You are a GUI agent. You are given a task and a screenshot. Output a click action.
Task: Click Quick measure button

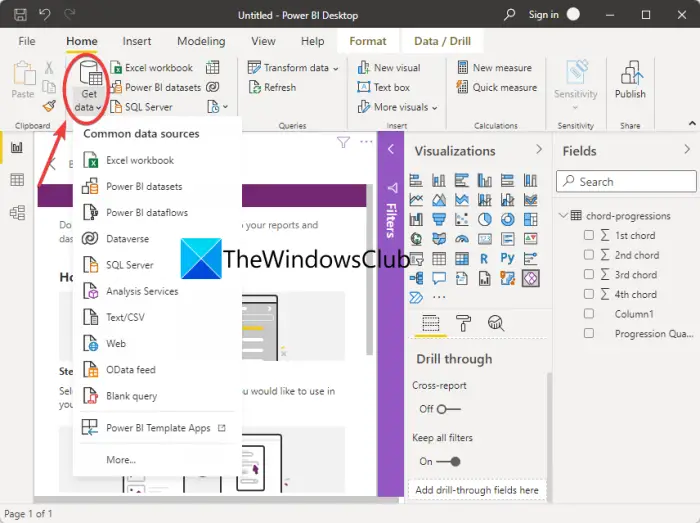point(497,87)
